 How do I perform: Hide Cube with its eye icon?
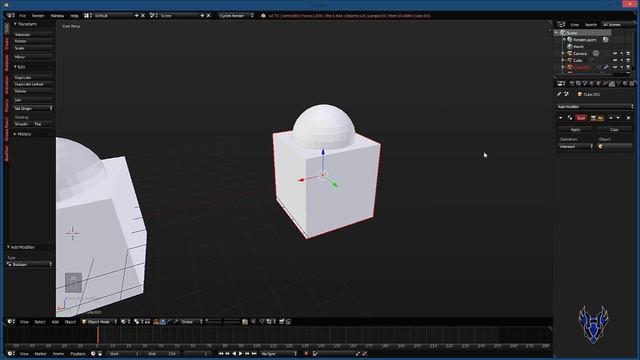(615, 60)
